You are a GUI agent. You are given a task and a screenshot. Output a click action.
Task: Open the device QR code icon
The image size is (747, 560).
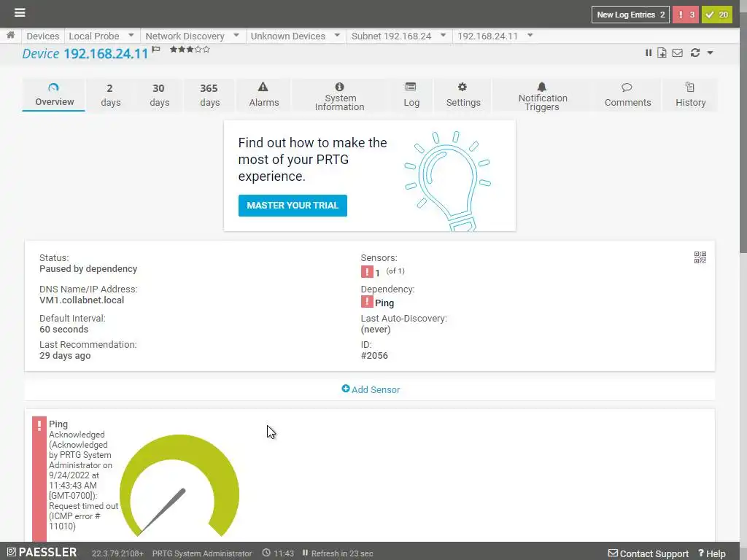click(700, 257)
